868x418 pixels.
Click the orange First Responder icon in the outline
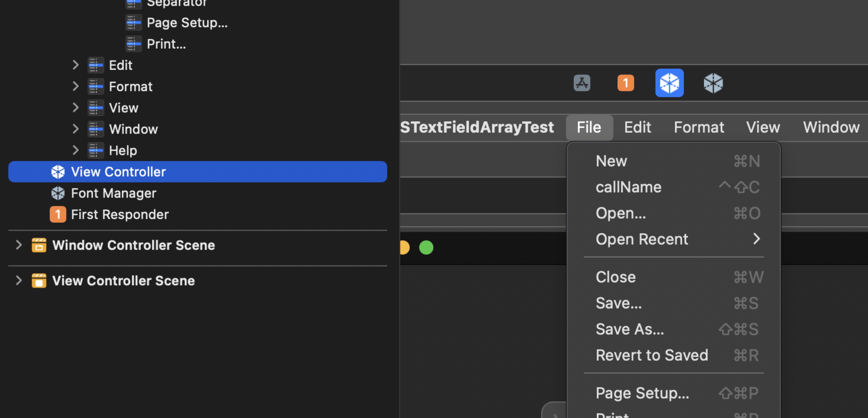coord(58,214)
